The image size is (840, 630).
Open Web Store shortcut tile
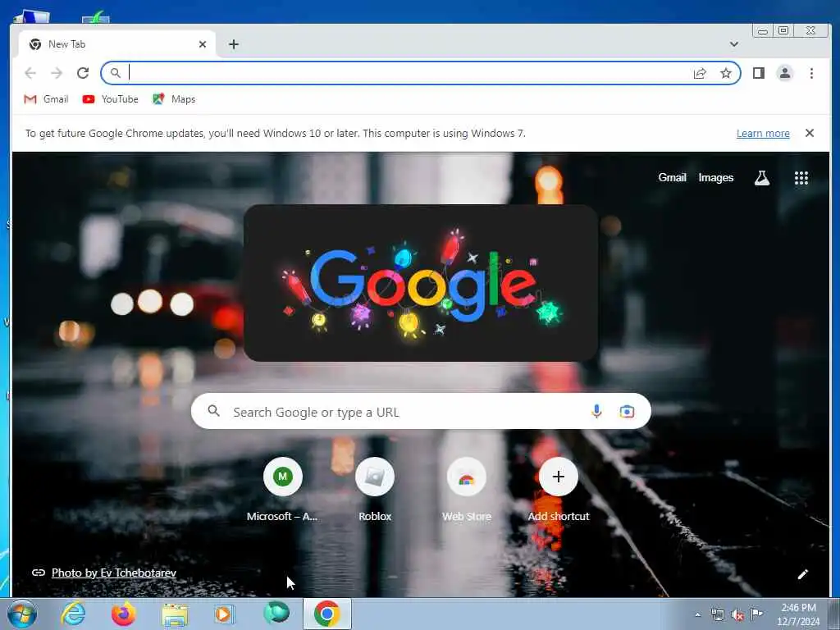(x=467, y=491)
